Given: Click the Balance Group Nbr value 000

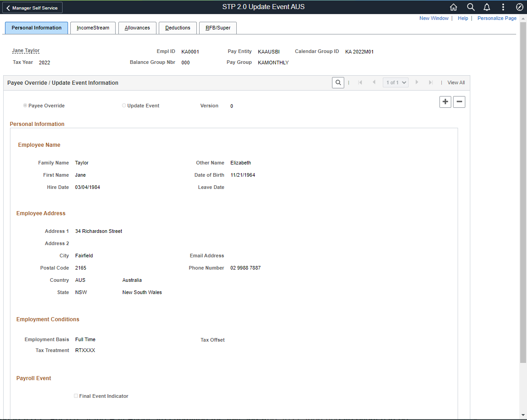Looking at the screenshot, I should [185, 63].
